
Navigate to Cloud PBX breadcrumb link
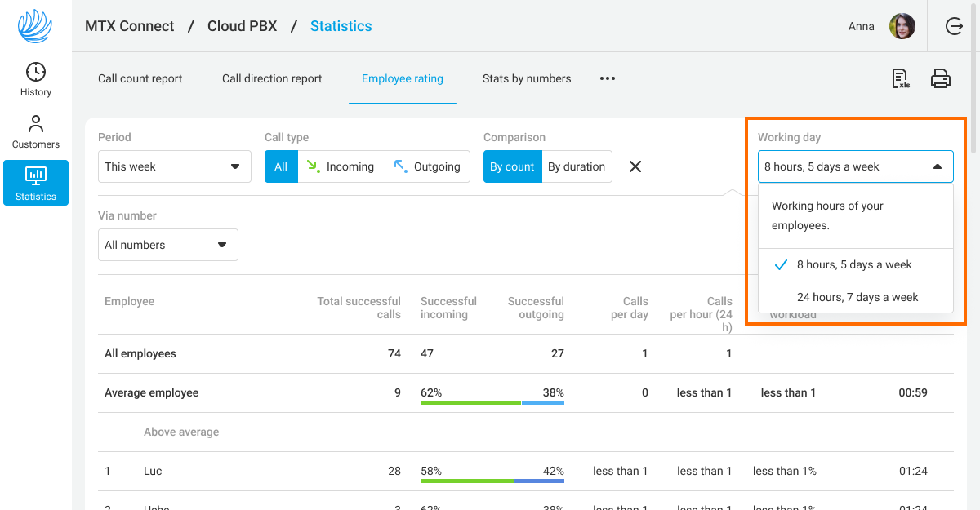[242, 26]
